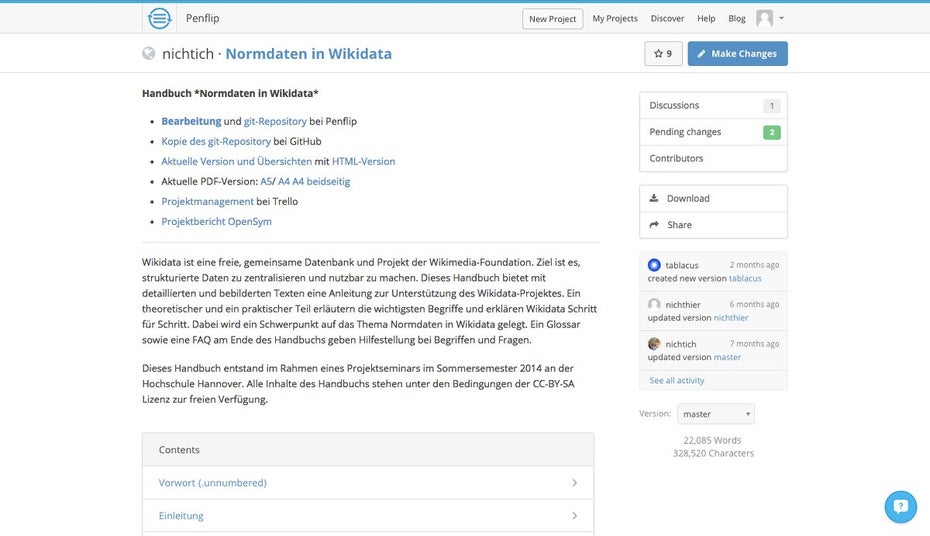Click See all activity link
Image resolution: width=930 pixels, height=536 pixels.
click(677, 380)
